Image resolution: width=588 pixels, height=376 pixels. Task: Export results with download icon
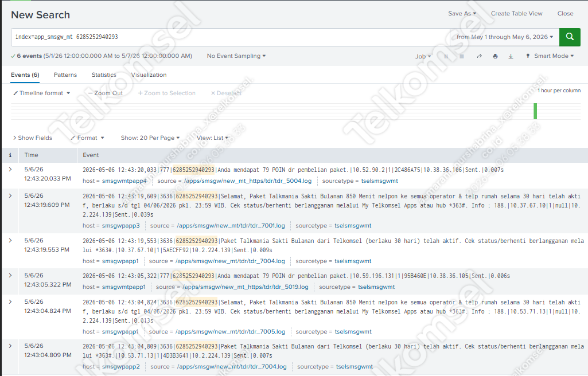[x=511, y=56]
